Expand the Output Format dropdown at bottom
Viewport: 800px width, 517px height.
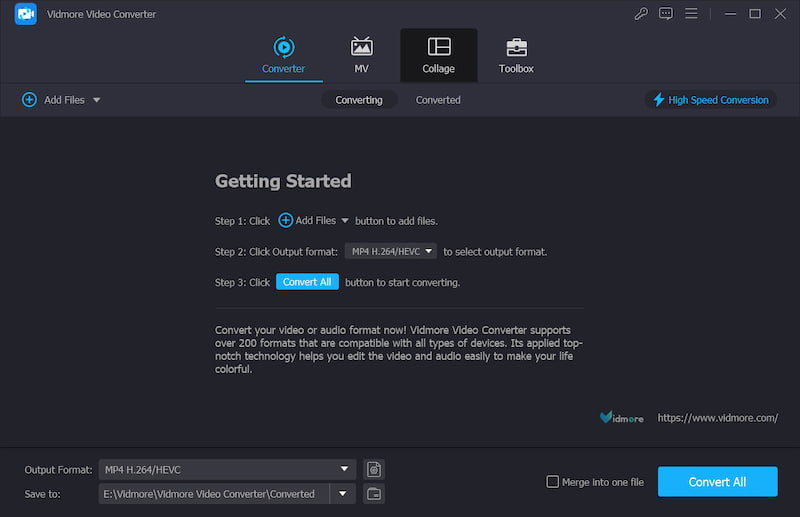pyautogui.click(x=345, y=469)
